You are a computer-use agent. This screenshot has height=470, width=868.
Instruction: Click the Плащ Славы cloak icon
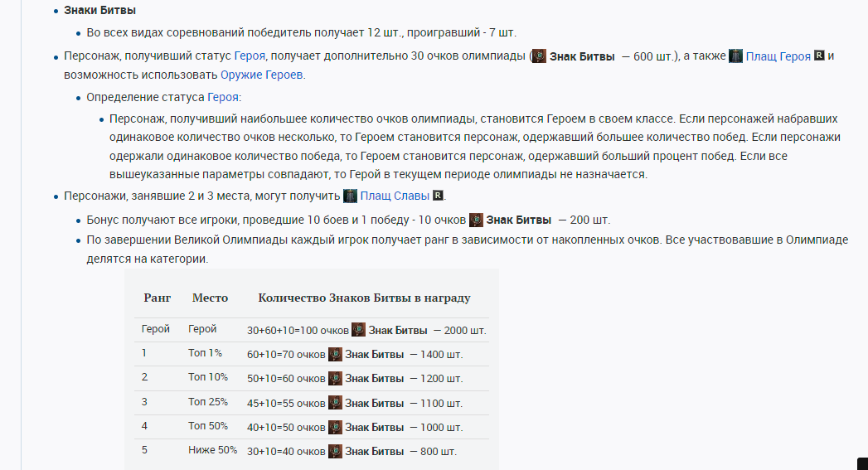pos(350,196)
